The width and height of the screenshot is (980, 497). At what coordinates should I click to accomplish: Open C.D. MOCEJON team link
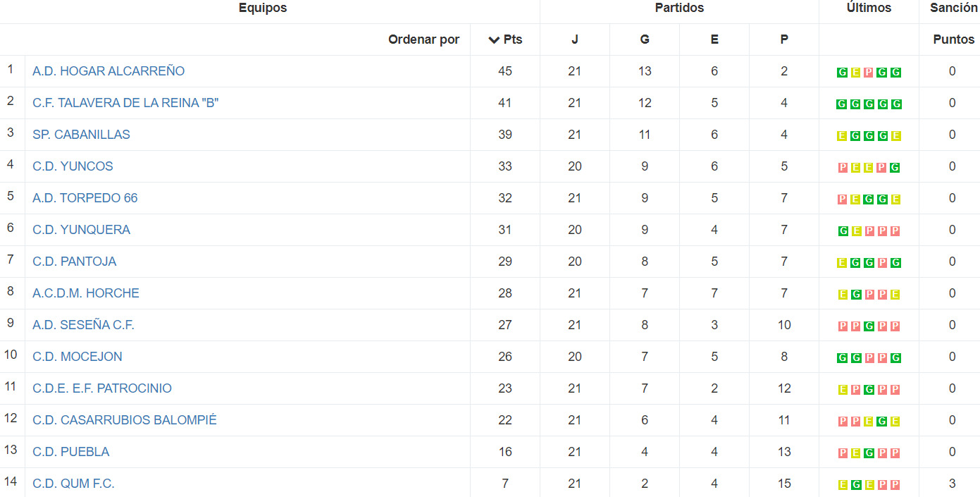point(77,357)
